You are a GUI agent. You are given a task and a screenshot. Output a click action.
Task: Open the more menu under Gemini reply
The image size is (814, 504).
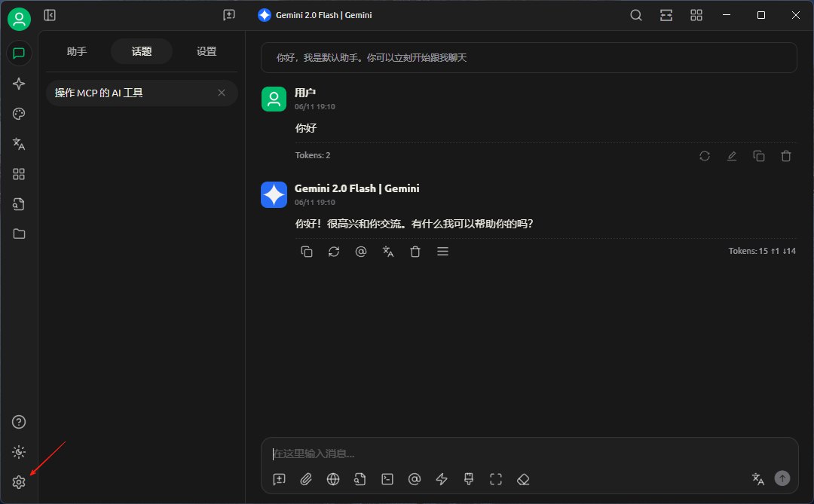443,252
